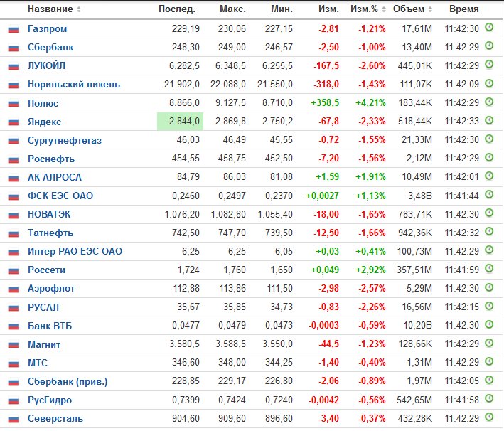Click the Время column header

pos(463,9)
